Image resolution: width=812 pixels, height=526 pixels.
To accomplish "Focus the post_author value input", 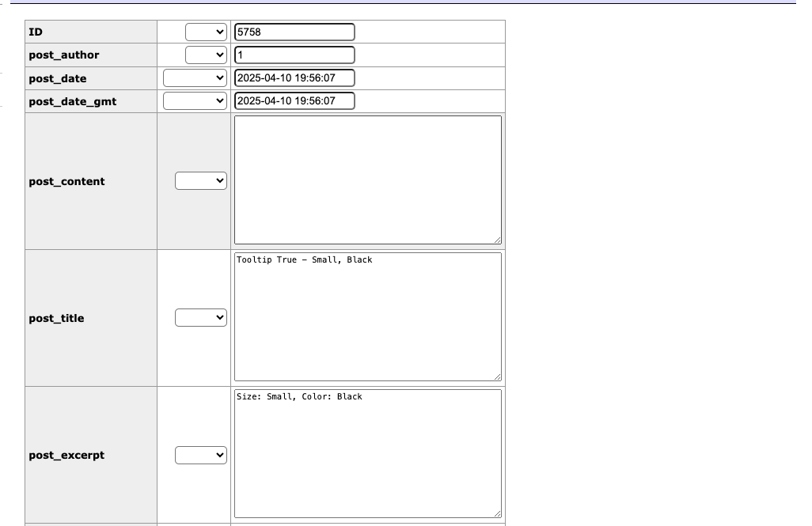I will pos(294,55).
